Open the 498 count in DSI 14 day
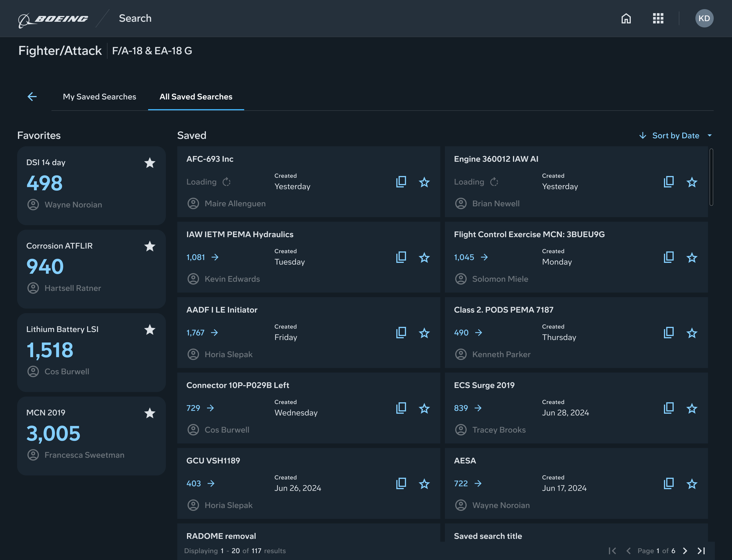This screenshot has height=560, width=732. 44,183
